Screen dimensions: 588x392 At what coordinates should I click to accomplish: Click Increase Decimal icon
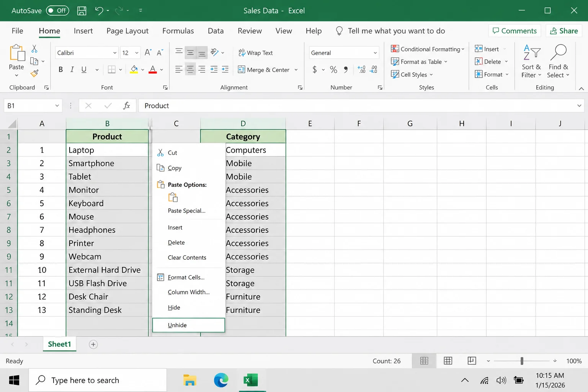coord(362,69)
